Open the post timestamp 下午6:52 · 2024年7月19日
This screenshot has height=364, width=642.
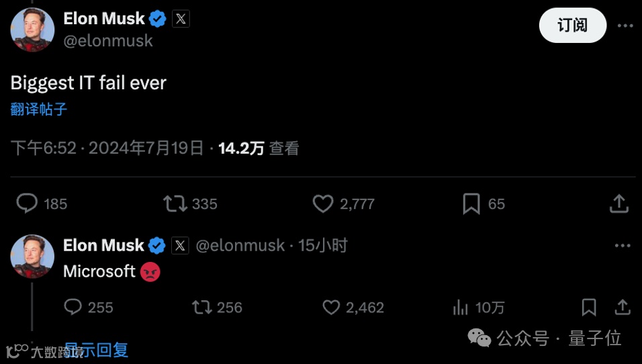107,148
